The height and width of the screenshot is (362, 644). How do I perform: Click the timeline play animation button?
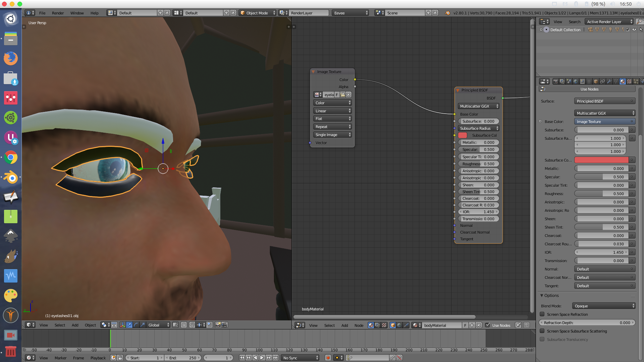[262, 358]
